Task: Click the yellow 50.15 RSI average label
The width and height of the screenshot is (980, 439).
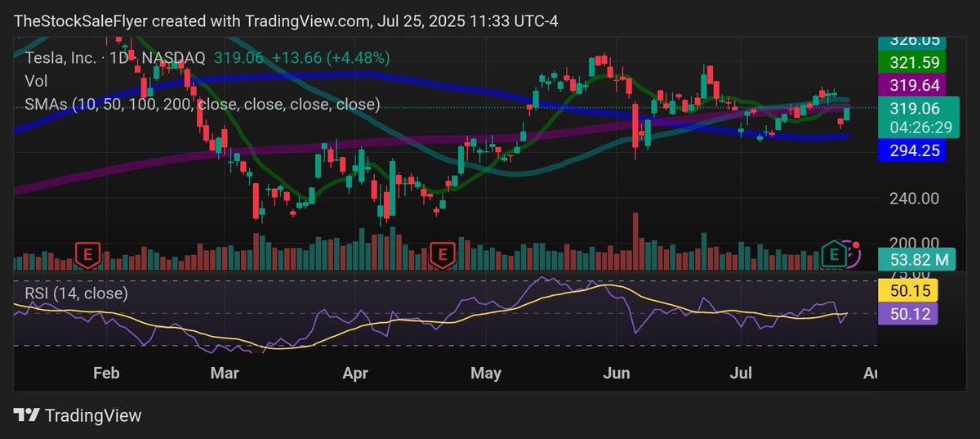Action: [909, 291]
